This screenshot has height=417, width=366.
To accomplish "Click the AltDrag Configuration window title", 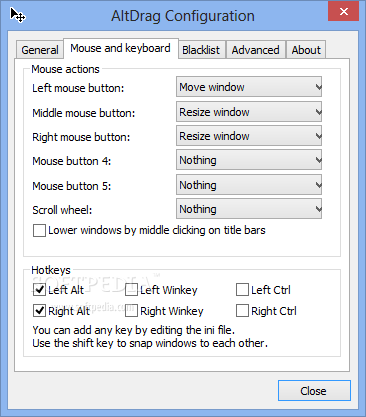I will pos(183,16).
